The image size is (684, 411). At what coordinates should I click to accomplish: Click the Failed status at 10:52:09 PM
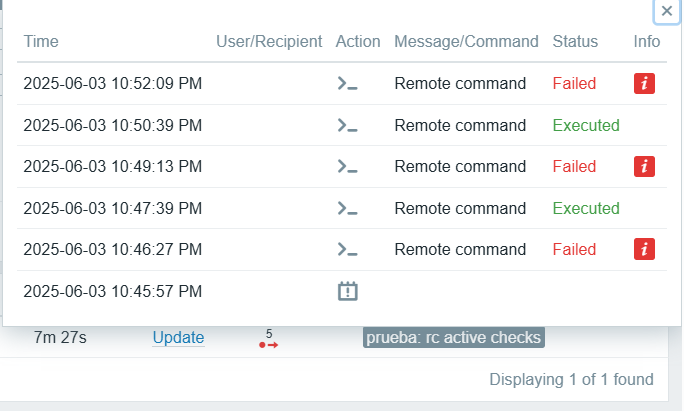tap(574, 84)
